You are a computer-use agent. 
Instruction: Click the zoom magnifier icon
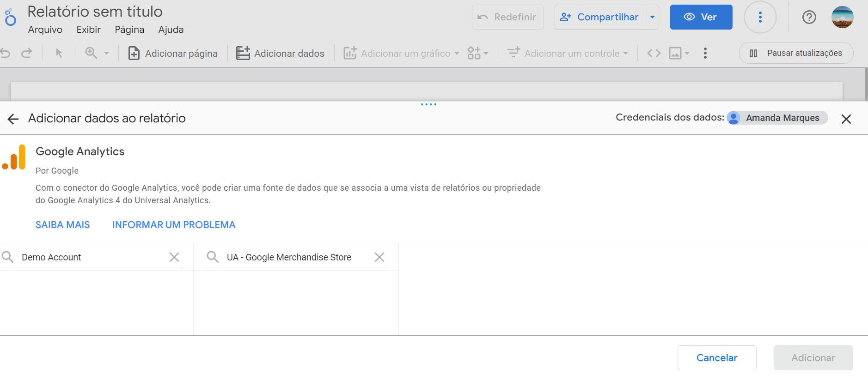pyautogui.click(x=91, y=53)
